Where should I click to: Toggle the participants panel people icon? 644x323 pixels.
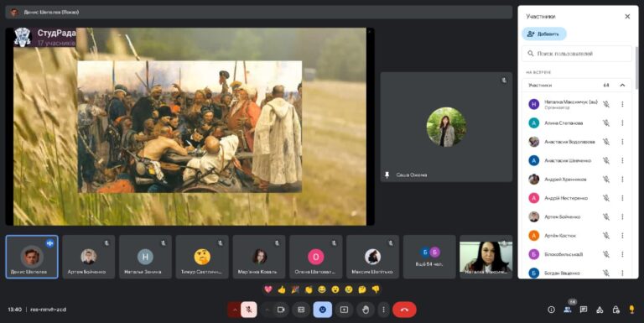click(x=567, y=310)
